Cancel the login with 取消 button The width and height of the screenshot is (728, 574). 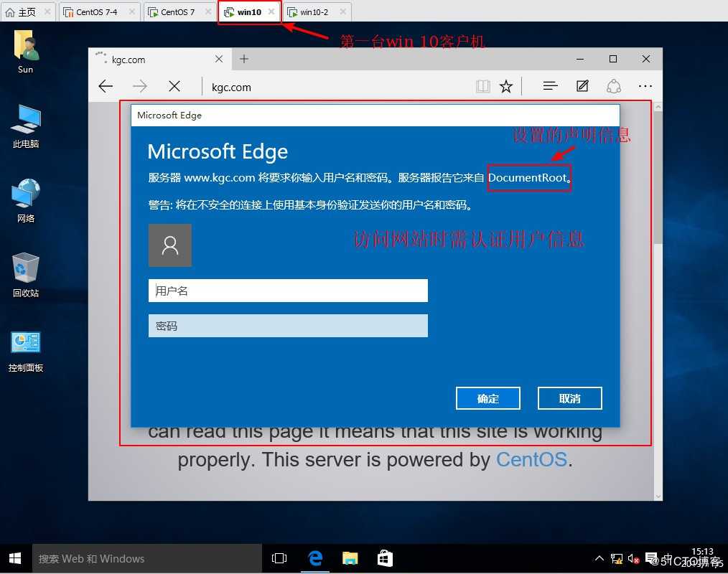pos(569,398)
